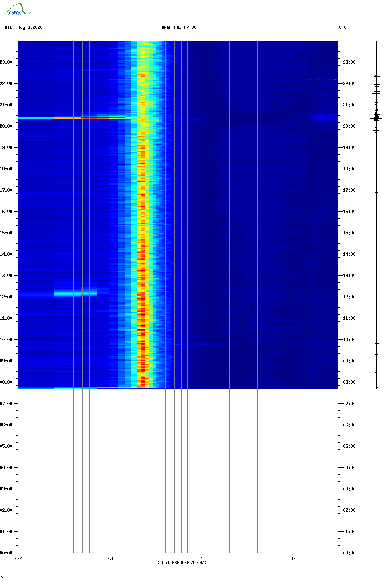Screen dimensions: 392x581
Task: Click the 0.01 frequency axis label
Action: pyautogui.click(x=18, y=559)
